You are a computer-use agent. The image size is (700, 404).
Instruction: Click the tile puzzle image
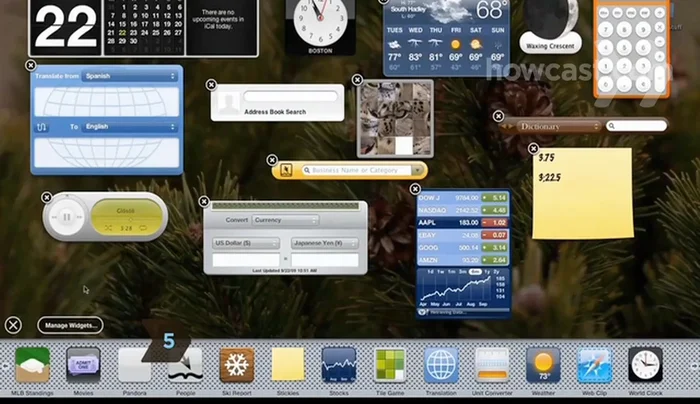click(395, 119)
